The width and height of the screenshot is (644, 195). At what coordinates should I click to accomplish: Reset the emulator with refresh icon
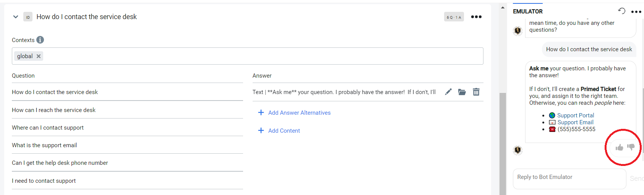(x=622, y=11)
